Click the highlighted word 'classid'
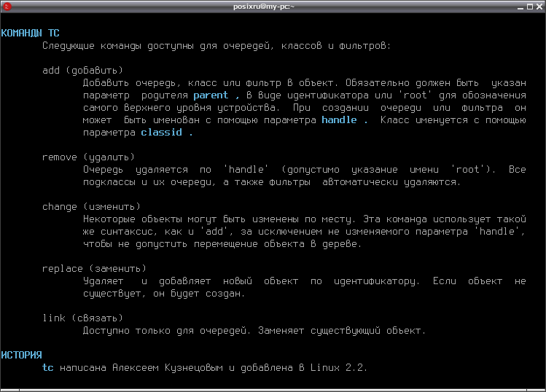 point(161,133)
